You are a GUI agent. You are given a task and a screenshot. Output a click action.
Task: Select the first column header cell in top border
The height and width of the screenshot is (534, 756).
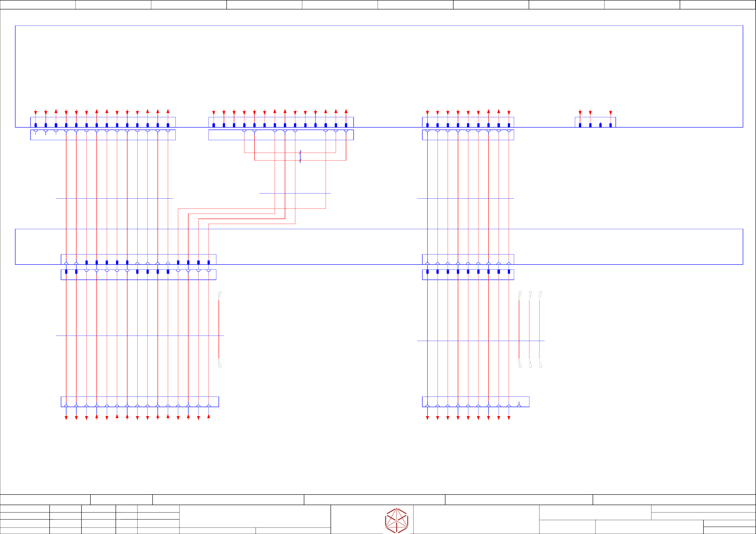37,5
